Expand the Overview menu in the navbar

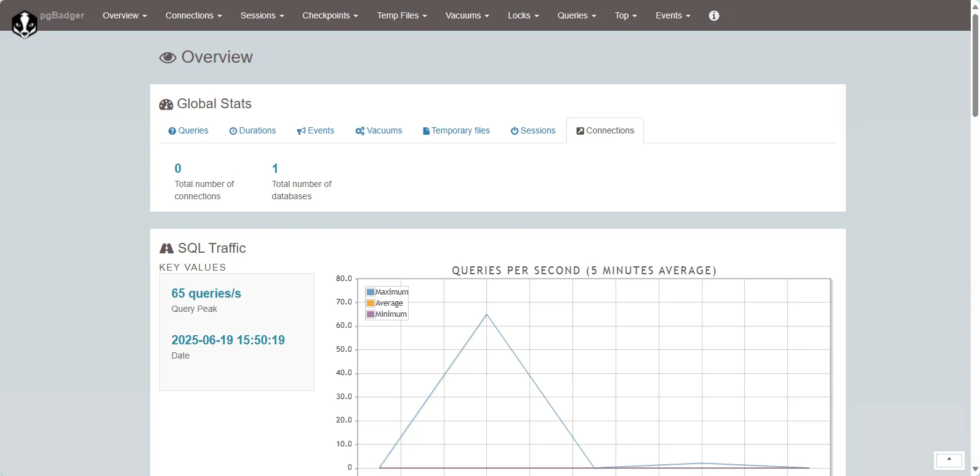125,15
